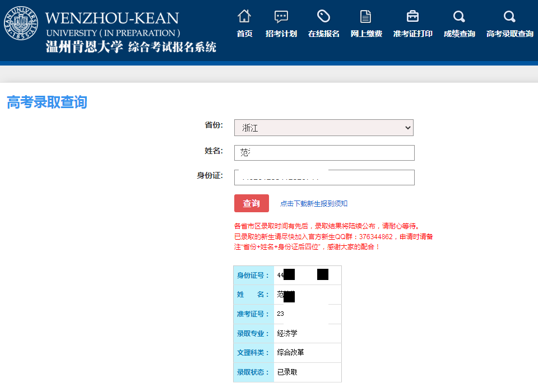Open the 省份 province dropdown

tap(323, 128)
